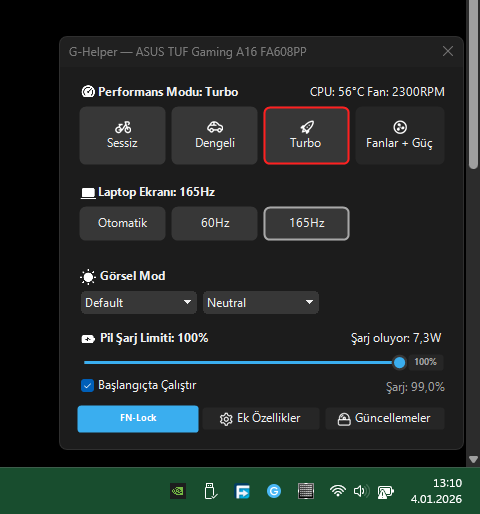The height and width of the screenshot is (514, 480).
Task: Click the battery charge limit slider handle
Action: coord(399,363)
